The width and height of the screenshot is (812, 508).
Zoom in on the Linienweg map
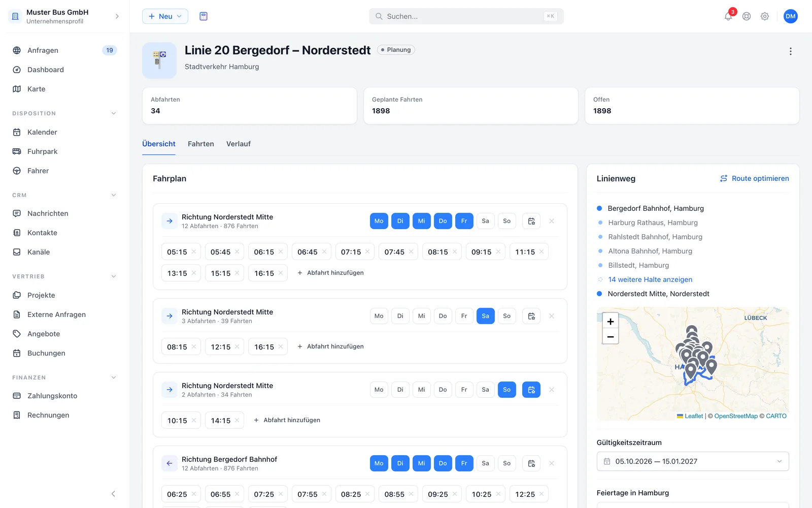[611, 321]
